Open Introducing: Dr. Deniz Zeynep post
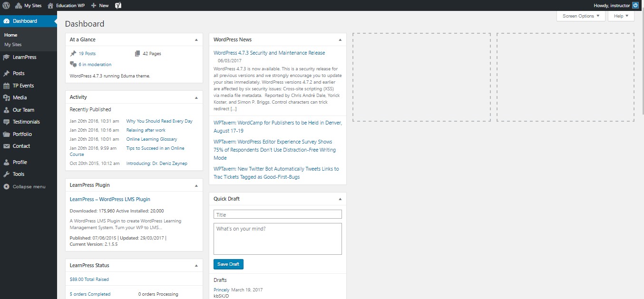Image resolution: width=644 pixels, height=299 pixels. (157, 164)
